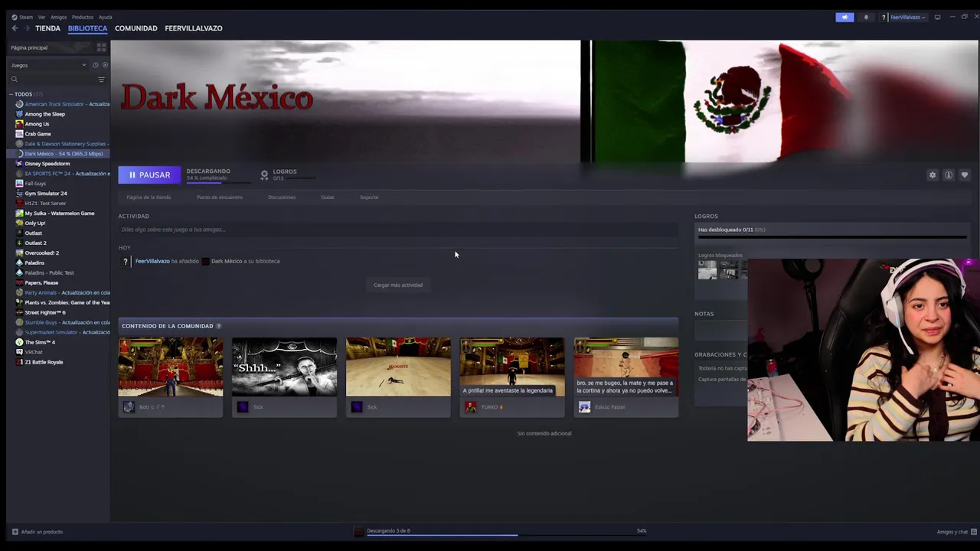Select Among the Sleep in library
The height and width of the screenshot is (551, 980).
45,114
